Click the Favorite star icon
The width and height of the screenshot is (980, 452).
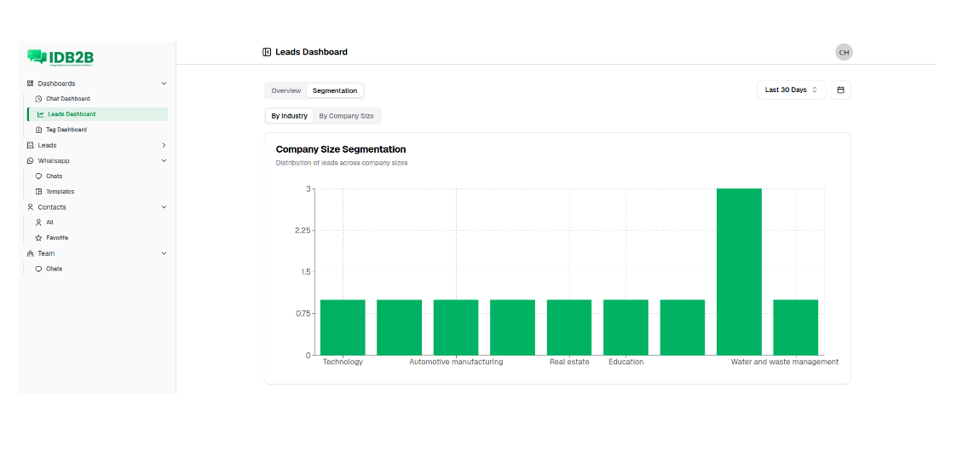pyautogui.click(x=38, y=238)
